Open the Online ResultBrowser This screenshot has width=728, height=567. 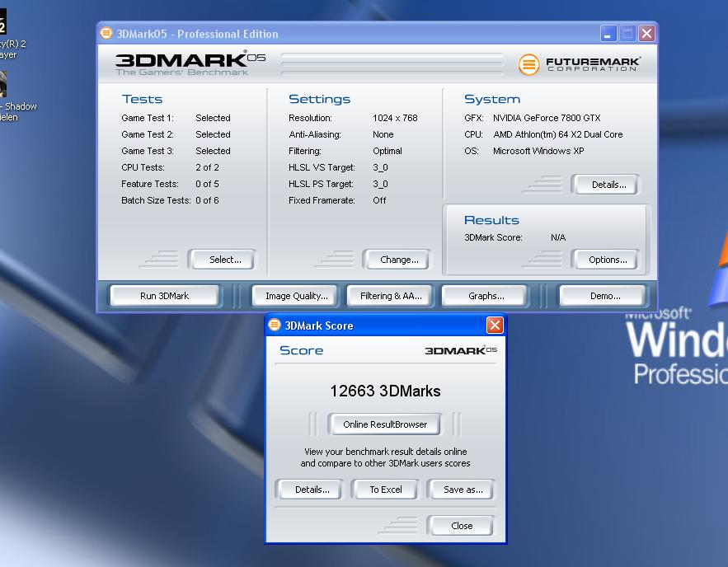(x=385, y=424)
